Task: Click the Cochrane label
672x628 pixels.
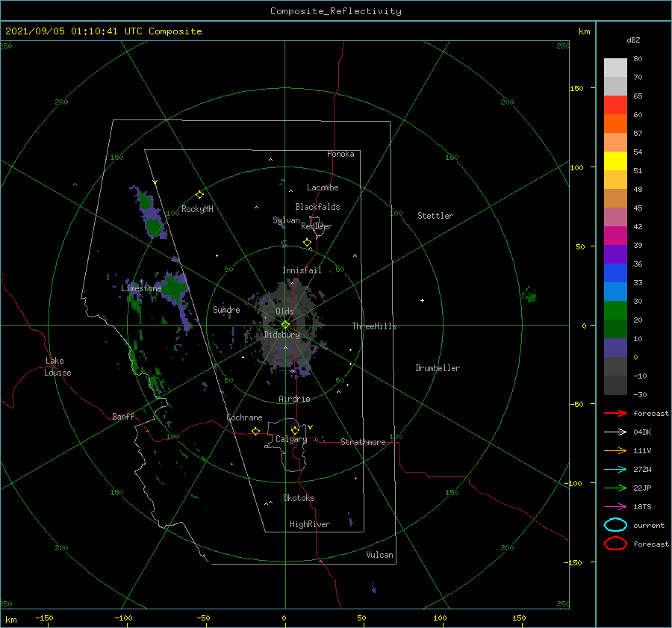Action: tap(244, 417)
